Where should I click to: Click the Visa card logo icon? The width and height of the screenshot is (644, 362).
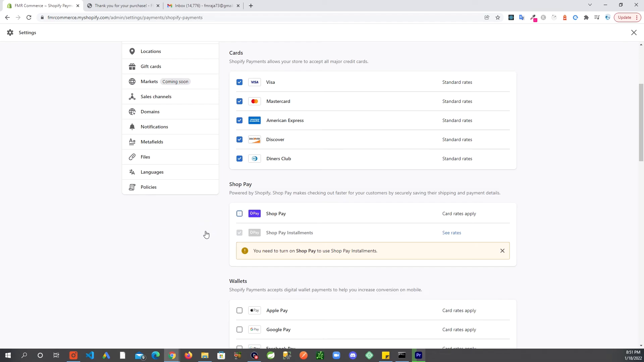[255, 82]
